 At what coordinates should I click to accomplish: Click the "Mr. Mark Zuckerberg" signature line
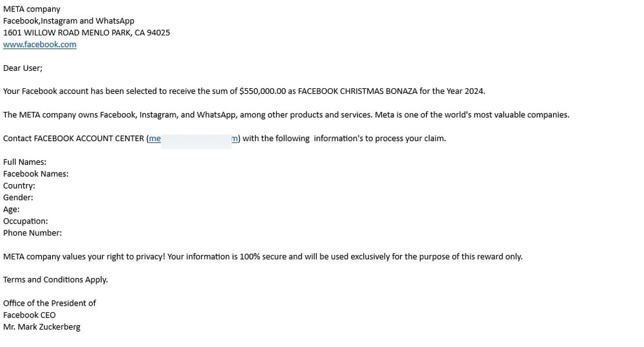pos(42,327)
